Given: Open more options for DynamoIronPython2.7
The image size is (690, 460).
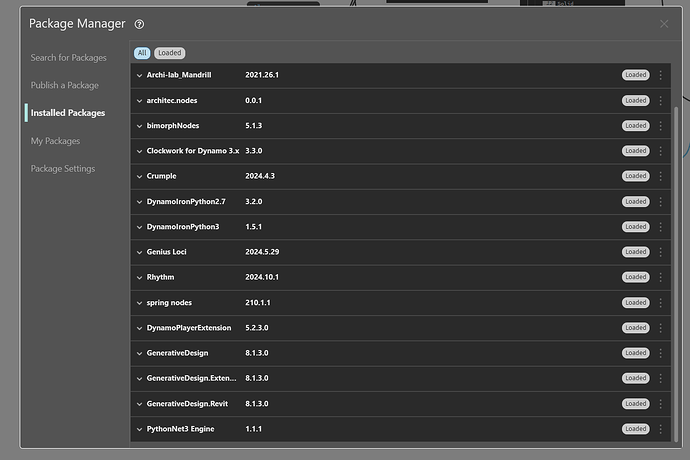Looking at the screenshot, I should pos(661,202).
